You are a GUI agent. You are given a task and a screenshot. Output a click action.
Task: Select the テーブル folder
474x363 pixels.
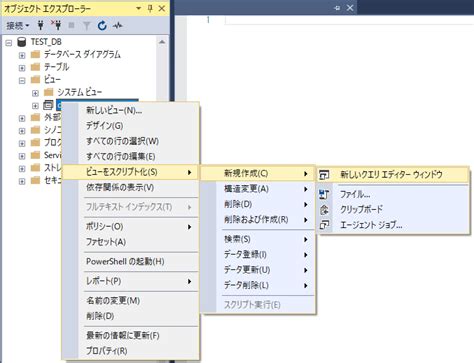tap(56, 67)
